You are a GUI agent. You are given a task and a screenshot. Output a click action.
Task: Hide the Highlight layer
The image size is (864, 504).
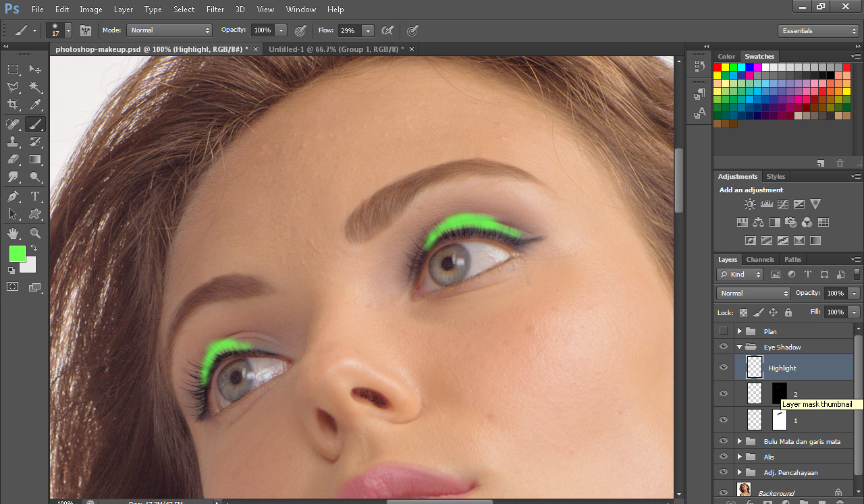tap(724, 368)
